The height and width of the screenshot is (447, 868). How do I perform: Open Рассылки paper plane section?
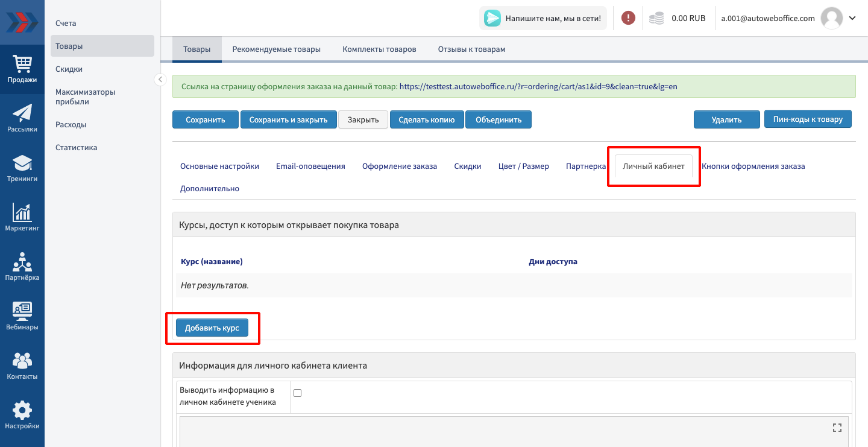[x=22, y=118]
